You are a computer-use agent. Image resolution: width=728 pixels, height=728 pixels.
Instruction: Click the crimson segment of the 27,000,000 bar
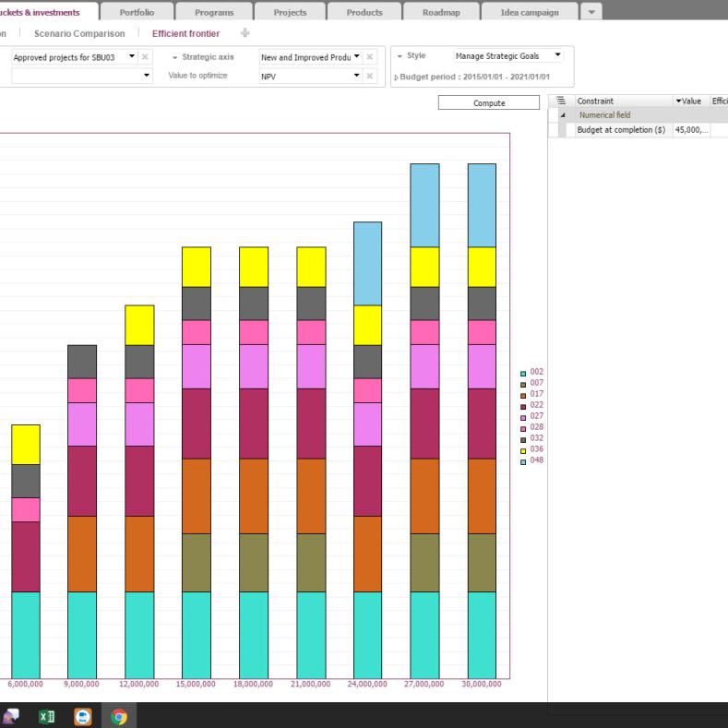(x=424, y=424)
